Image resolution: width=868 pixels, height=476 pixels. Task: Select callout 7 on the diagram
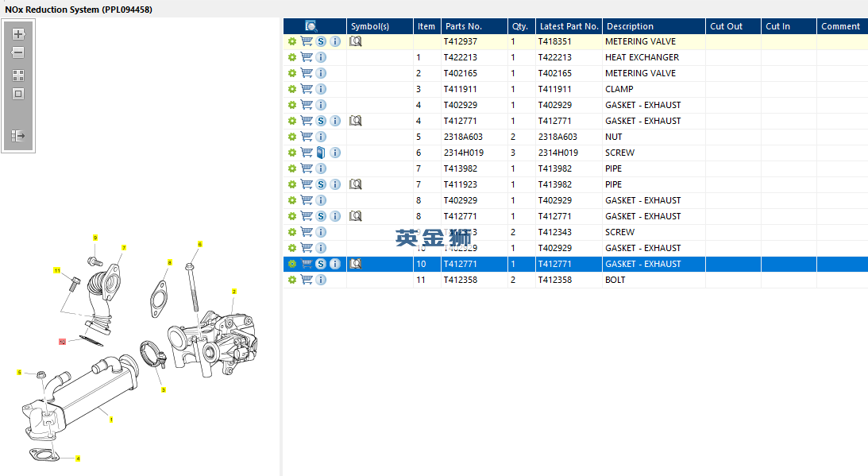pos(124,248)
